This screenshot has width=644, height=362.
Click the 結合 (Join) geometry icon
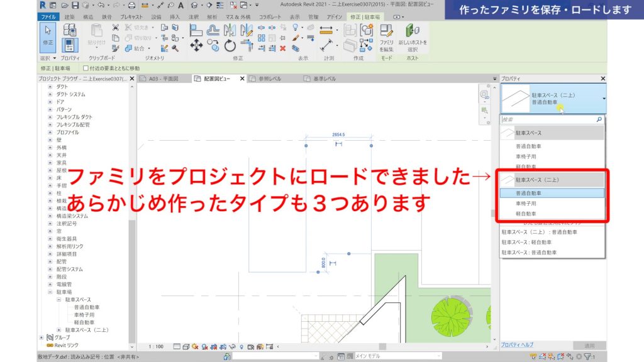(x=130, y=49)
